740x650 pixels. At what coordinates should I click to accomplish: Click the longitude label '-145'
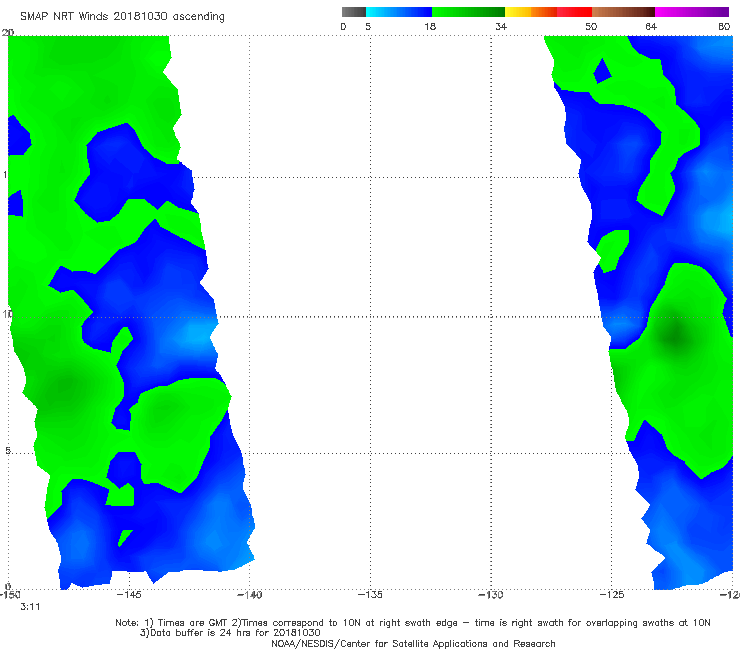click(129, 595)
